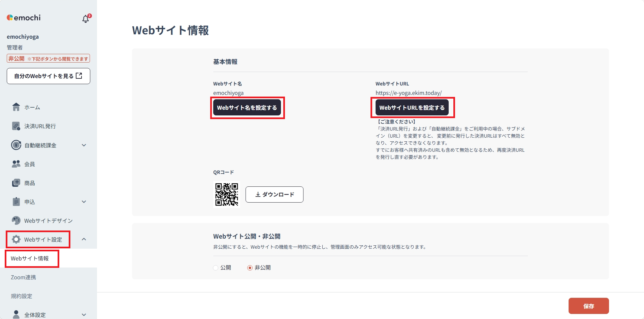Click the 管理者 role label
Screen dimensions: 644x319
coord(15,47)
